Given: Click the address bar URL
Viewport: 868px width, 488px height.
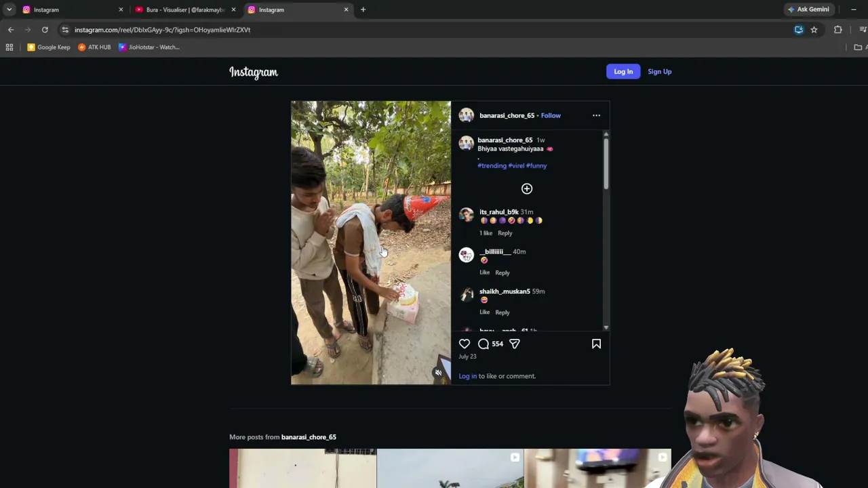Looking at the screenshot, I should coord(163,30).
